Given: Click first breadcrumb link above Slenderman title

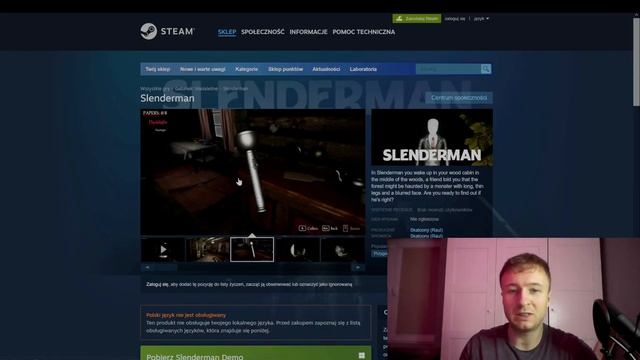Looking at the screenshot, I should [155, 89].
